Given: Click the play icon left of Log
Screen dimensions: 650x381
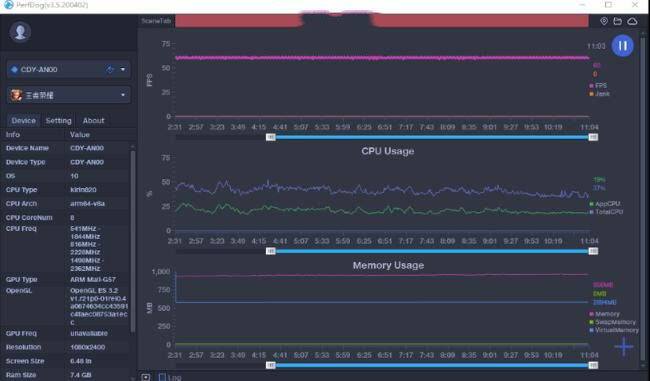Looking at the screenshot, I should coord(146,377).
